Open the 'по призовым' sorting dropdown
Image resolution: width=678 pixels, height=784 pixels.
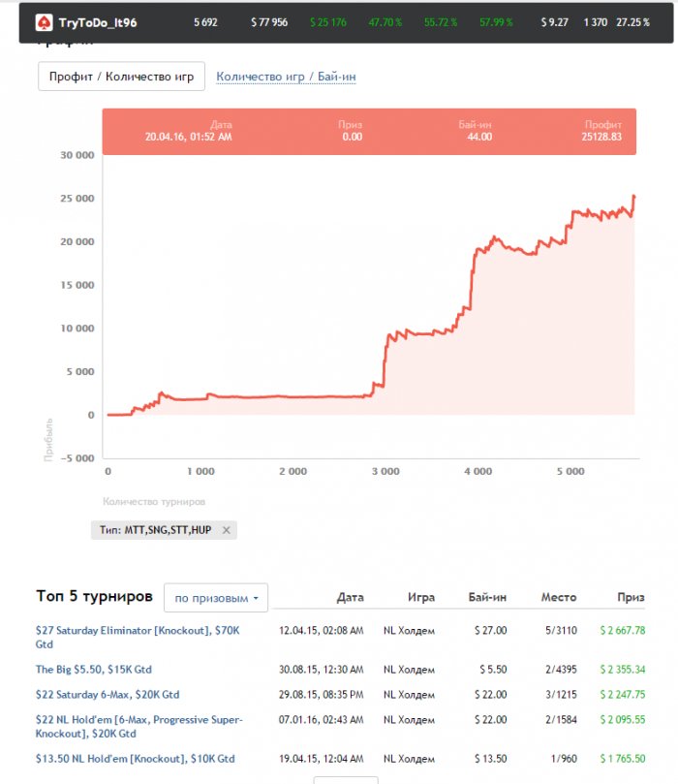click(x=216, y=598)
